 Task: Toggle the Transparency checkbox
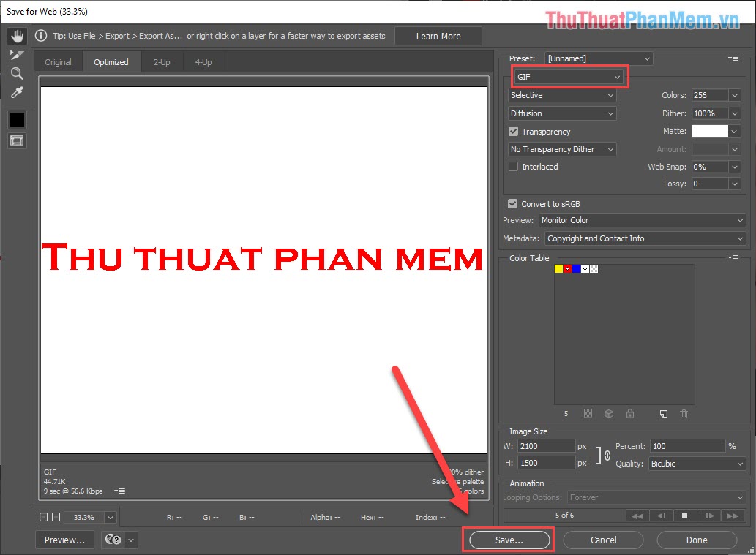[513, 131]
